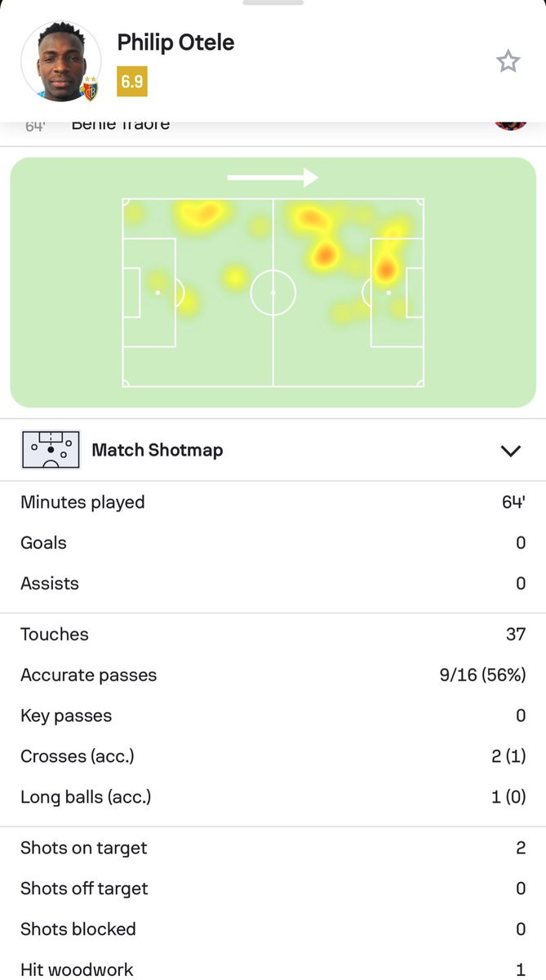This screenshot has height=980, width=546.
Task: Click the red hotspot near the penalty box
Action: [384, 268]
